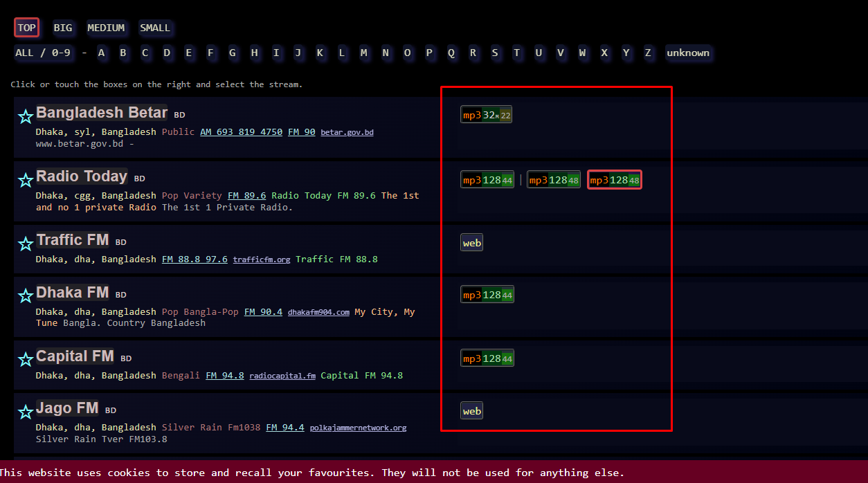Play Radio Today middle mp3 128 48 stream

pyautogui.click(x=554, y=180)
